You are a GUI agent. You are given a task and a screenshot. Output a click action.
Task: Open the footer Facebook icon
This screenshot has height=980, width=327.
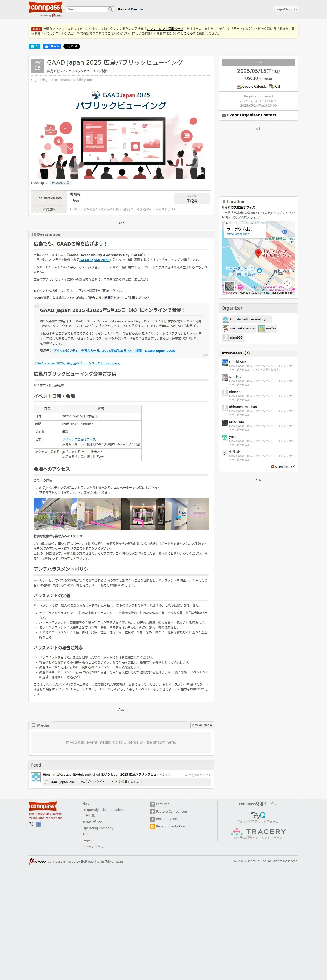coord(38,824)
